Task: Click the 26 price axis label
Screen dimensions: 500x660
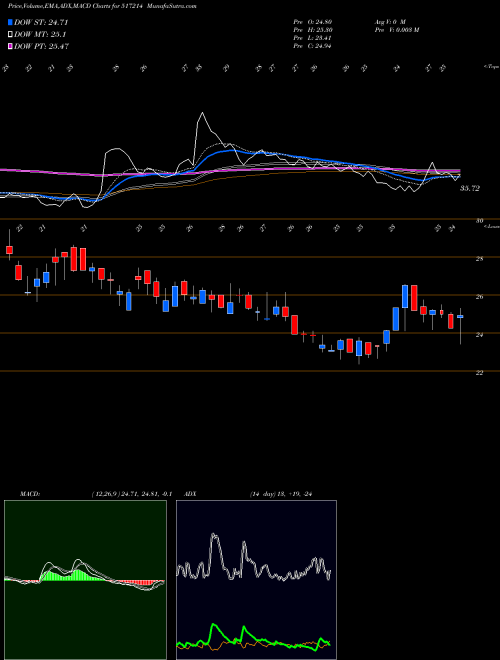Action: click(x=479, y=297)
